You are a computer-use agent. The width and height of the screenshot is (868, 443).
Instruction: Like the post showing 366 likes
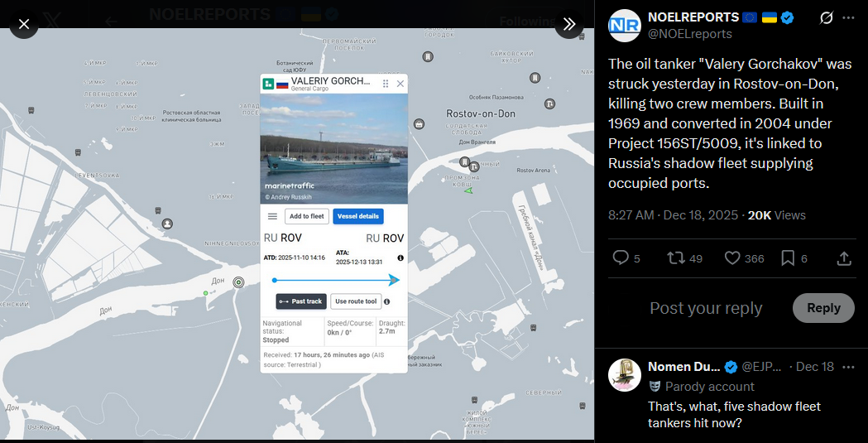(x=732, y=258)
